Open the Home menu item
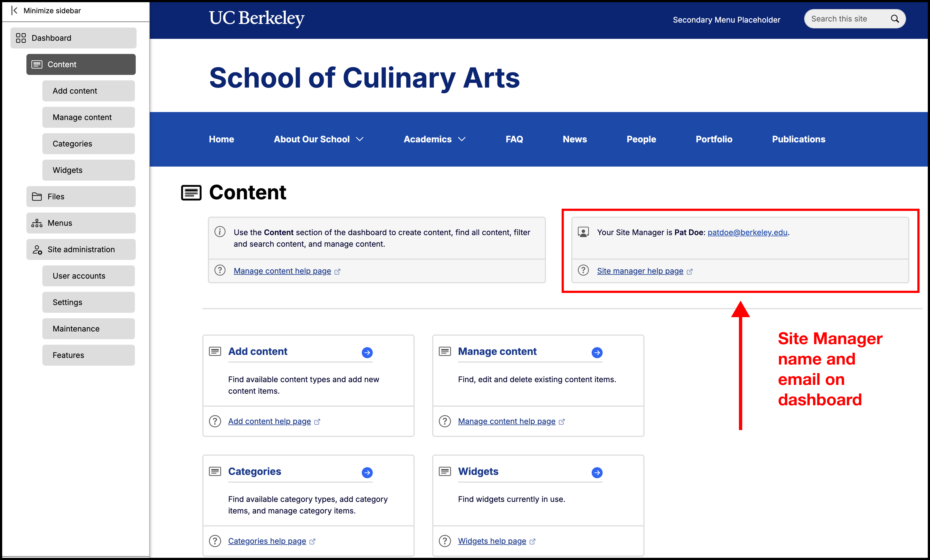The height and width of the screenshot is (560, 930). [x=221, y=139]
